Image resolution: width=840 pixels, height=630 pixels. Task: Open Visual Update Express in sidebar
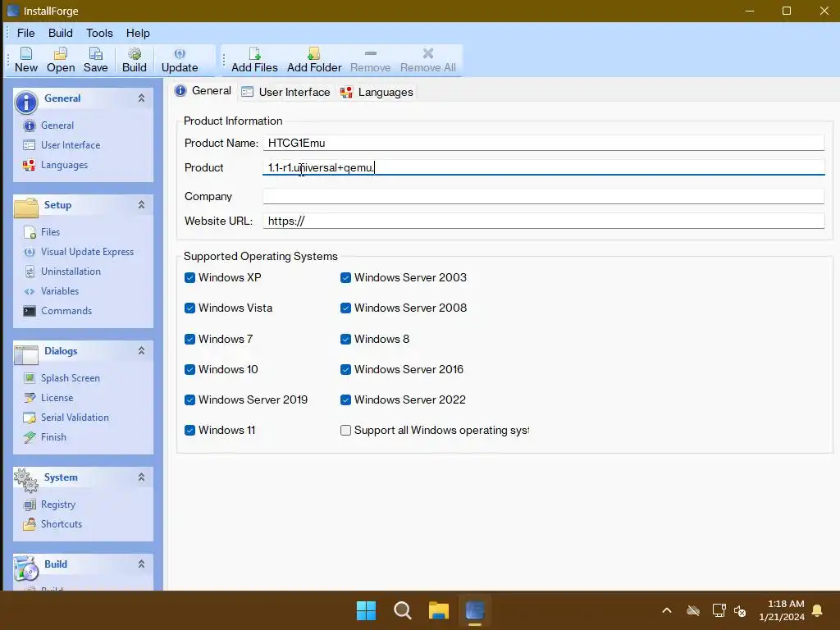point(87,252)
